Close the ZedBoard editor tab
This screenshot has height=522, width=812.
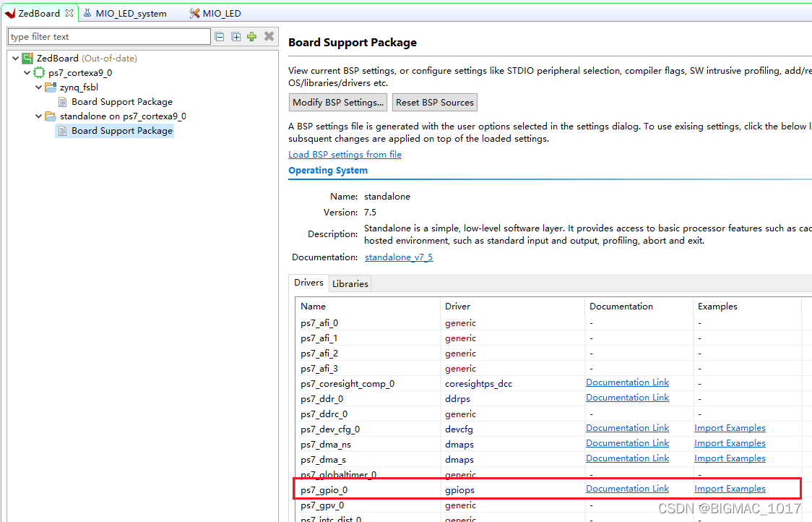tap(69, 13)
